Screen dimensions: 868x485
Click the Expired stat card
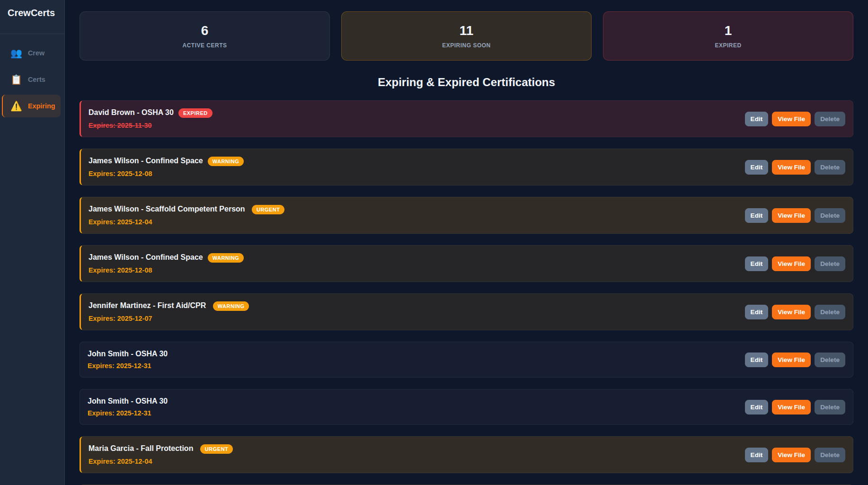coord(727,36)
